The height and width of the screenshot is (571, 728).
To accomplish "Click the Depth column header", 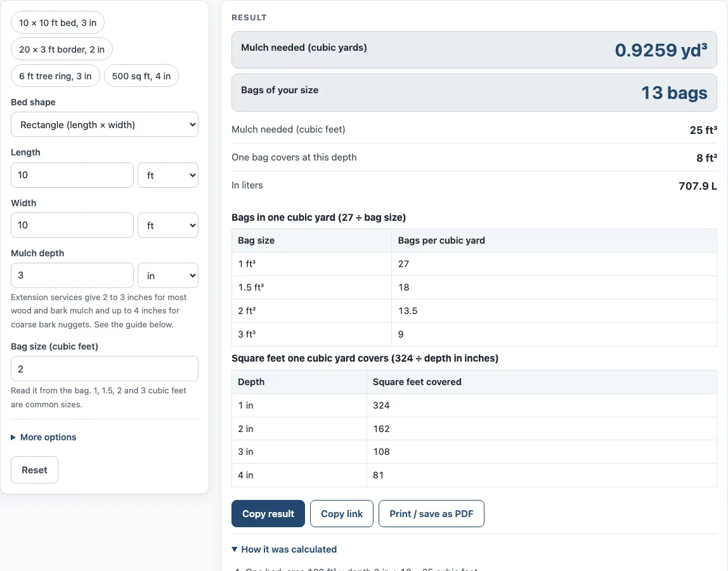I will point(299,382).
